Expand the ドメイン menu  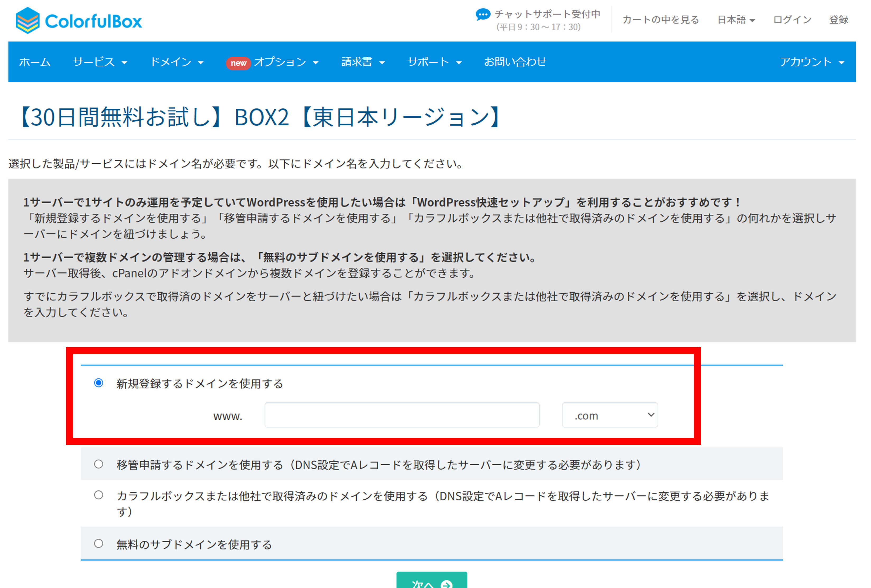[x=177, y=62]
